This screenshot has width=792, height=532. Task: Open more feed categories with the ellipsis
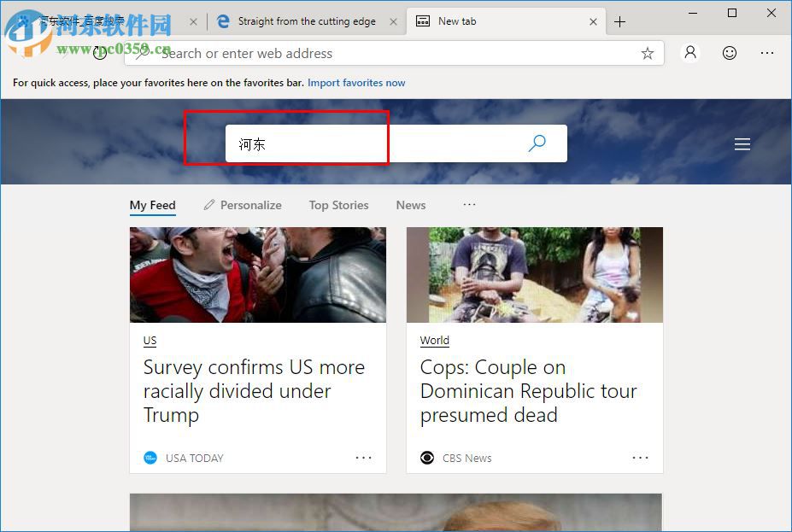(x=469, y=205)
